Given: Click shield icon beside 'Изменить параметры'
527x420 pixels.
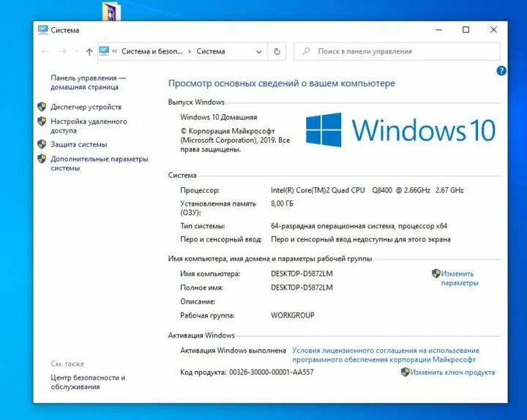Looking at the screenshot, I should [436, 274].
